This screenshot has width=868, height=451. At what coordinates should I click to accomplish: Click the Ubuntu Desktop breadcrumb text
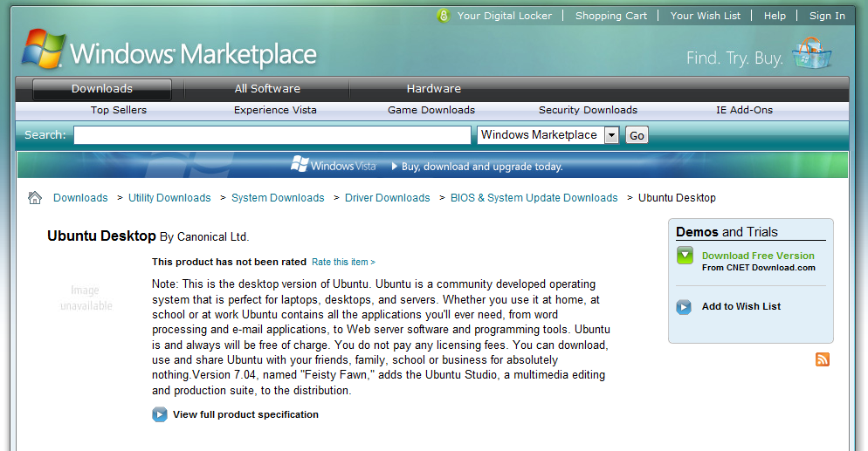(677, 198)
